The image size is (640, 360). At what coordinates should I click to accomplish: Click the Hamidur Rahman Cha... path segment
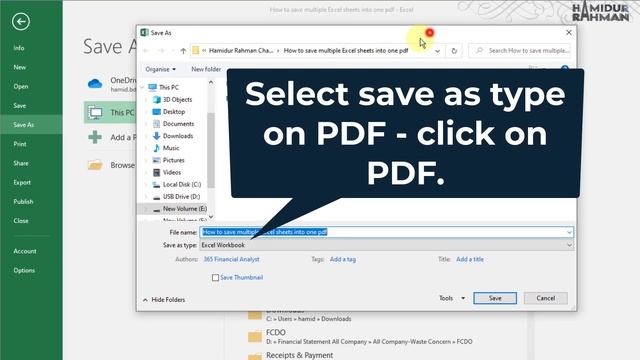tap(241, 51)
